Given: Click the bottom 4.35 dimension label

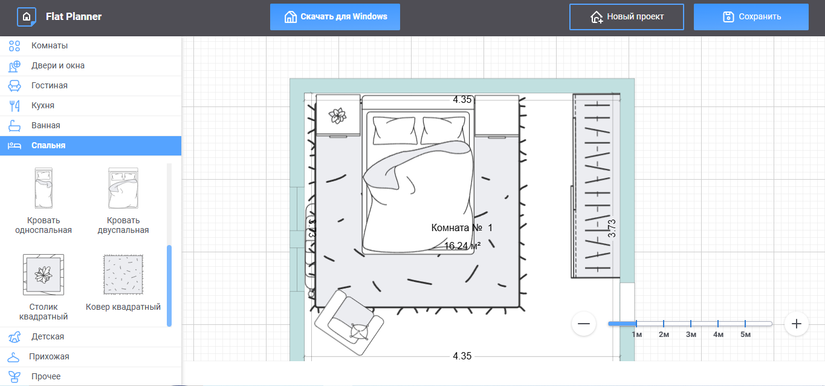Looking at the screenshot, I should click(462, 356).
